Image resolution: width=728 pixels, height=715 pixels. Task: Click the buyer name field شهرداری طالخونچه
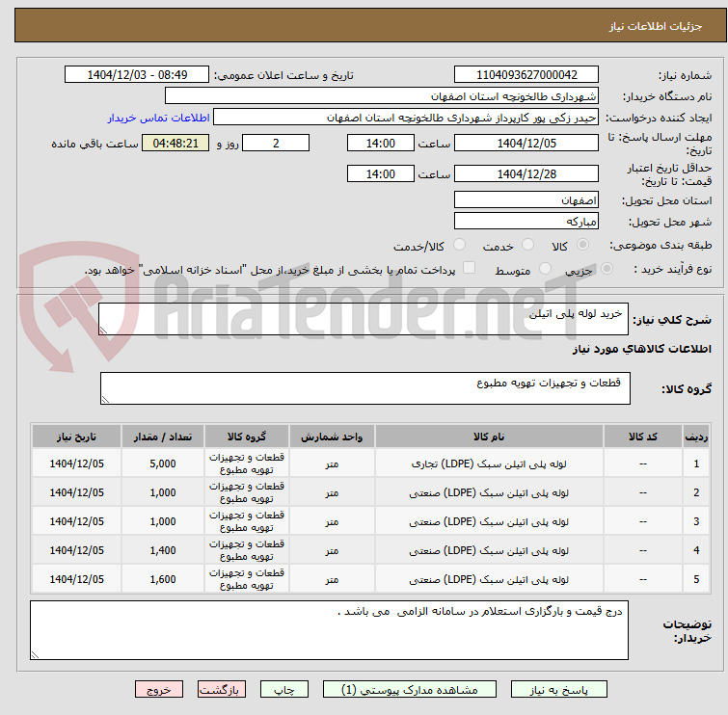click(381, 96)
